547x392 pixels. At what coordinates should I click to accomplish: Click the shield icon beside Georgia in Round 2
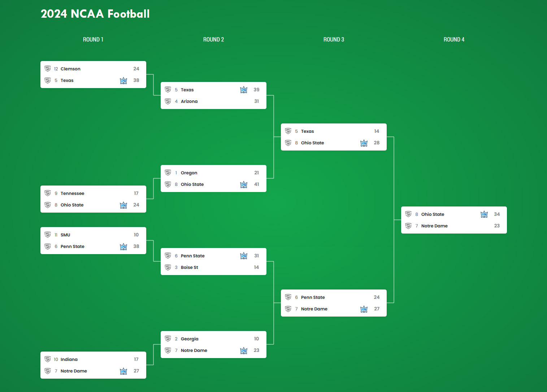click(x=168, y=339)
